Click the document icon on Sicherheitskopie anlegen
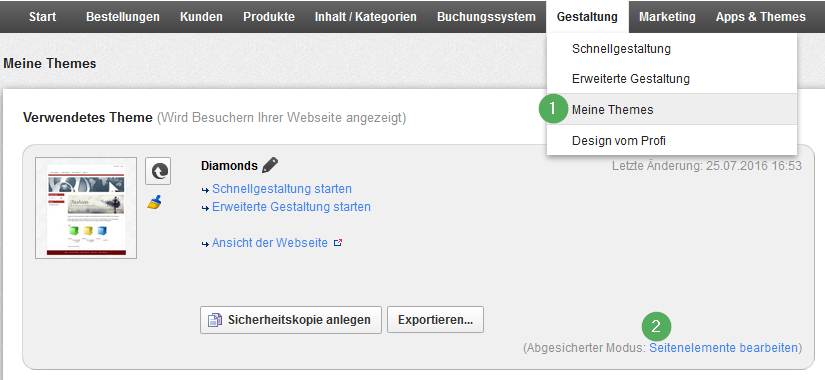825x380 pixels. pyautogui.click(x=215, y=320)
